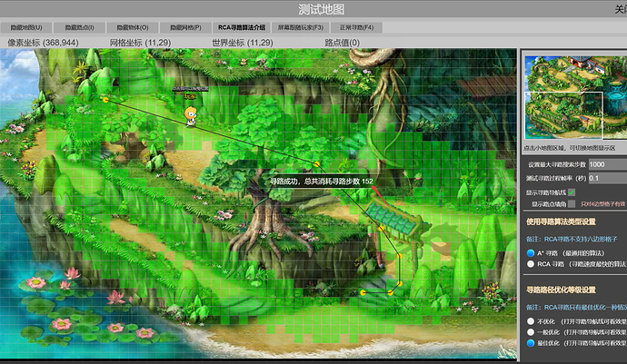Click the 使用寻路算法类型设置 heading

click(x=561, y=221)
